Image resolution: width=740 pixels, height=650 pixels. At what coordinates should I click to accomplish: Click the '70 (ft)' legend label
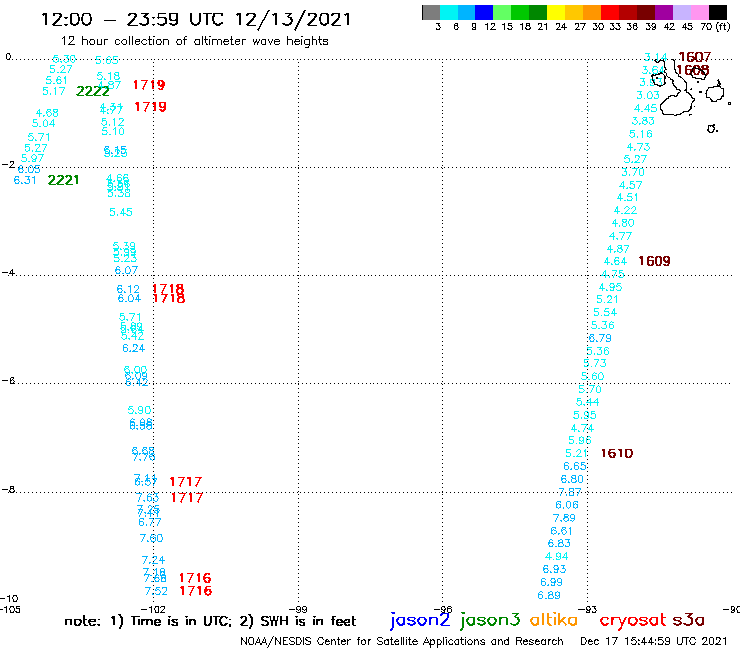pos(715,27)
